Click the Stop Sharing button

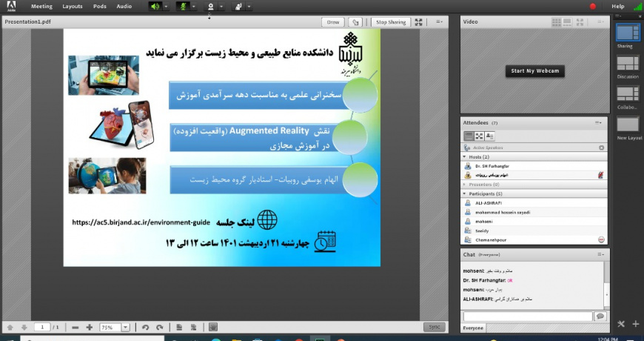coord(391,22)
